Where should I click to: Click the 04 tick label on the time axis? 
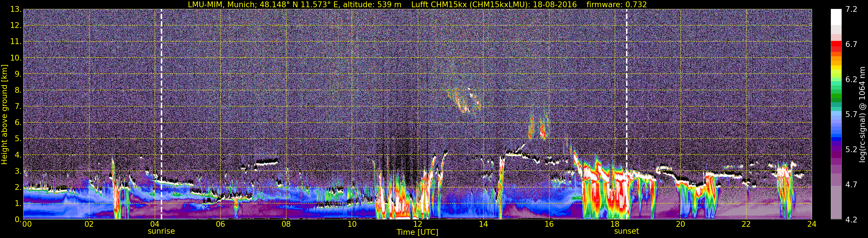click(x=155, y=224)
